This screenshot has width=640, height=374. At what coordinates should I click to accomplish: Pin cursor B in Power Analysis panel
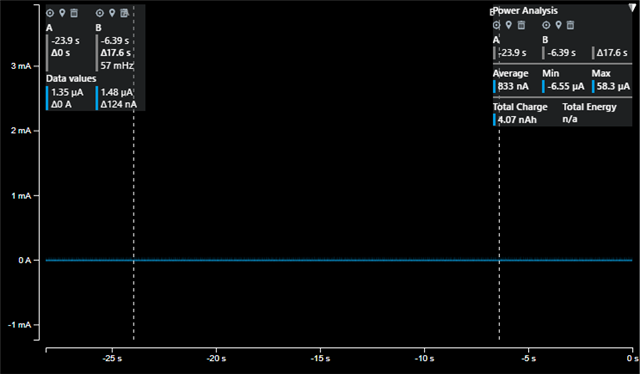(558, 25)
